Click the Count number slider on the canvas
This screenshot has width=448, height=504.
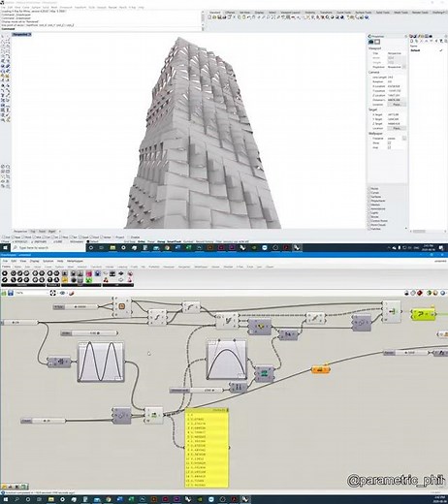click(x=43, y=421)
